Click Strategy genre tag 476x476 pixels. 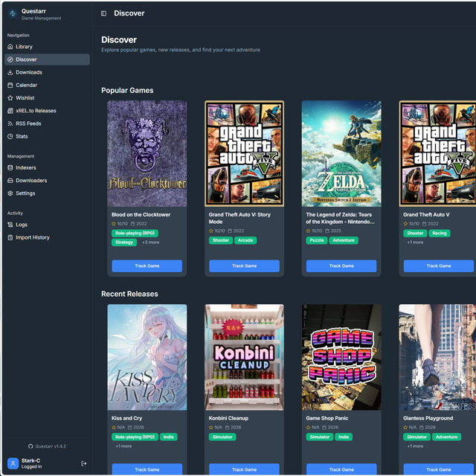(x=124, y=242)
